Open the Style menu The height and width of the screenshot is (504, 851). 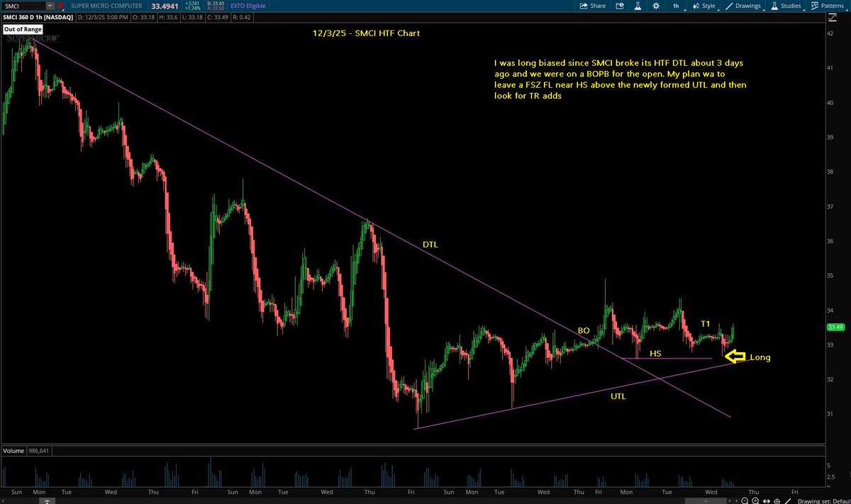click(704, 6)
